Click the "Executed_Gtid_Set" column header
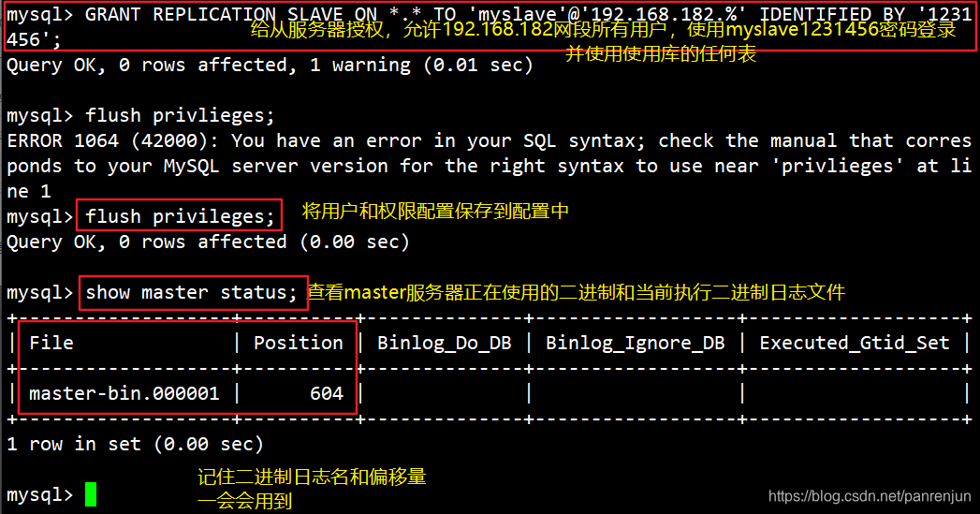The image size is (980, 514). coord(855,343)
